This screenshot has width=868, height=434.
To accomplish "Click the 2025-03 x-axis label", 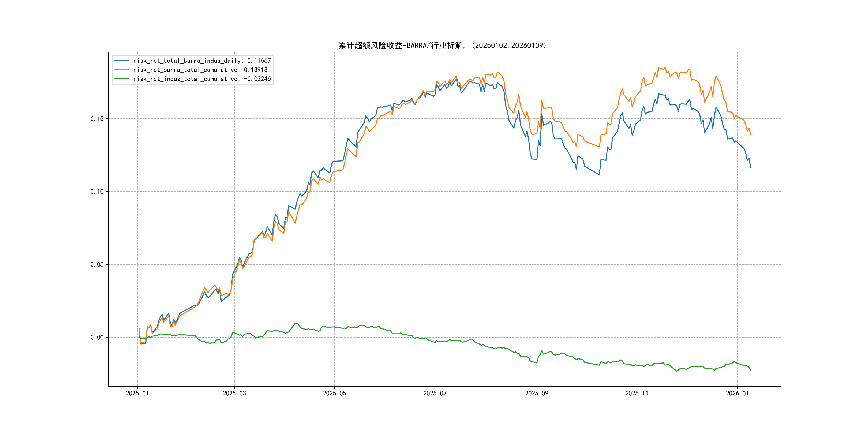I will tap(234, 393).
